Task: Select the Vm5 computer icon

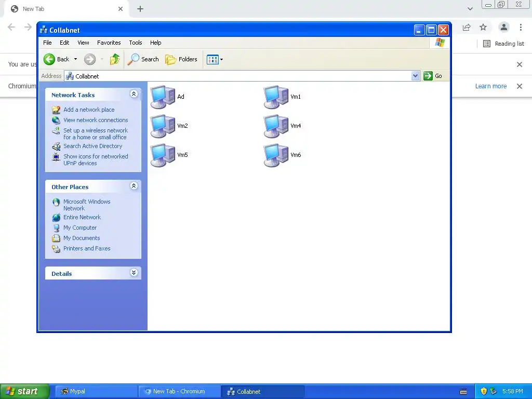Action: click(x=163, y=155)
